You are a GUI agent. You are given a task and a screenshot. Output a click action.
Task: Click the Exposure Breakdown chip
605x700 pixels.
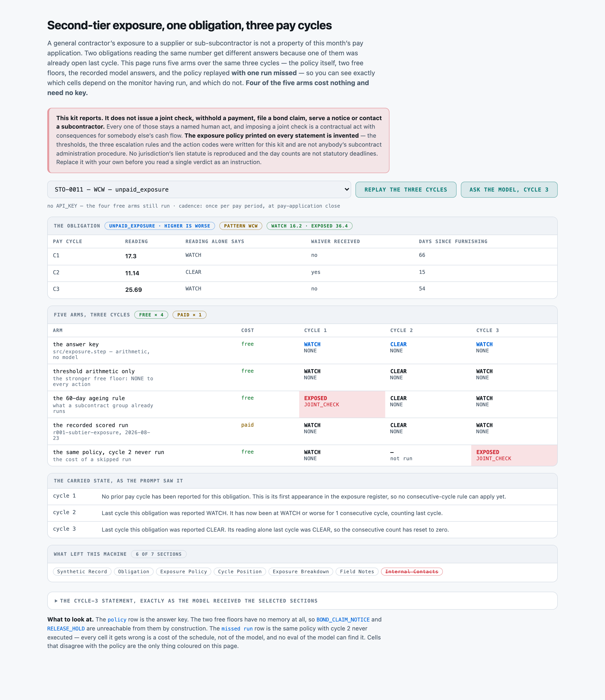(x=300, y=572)
